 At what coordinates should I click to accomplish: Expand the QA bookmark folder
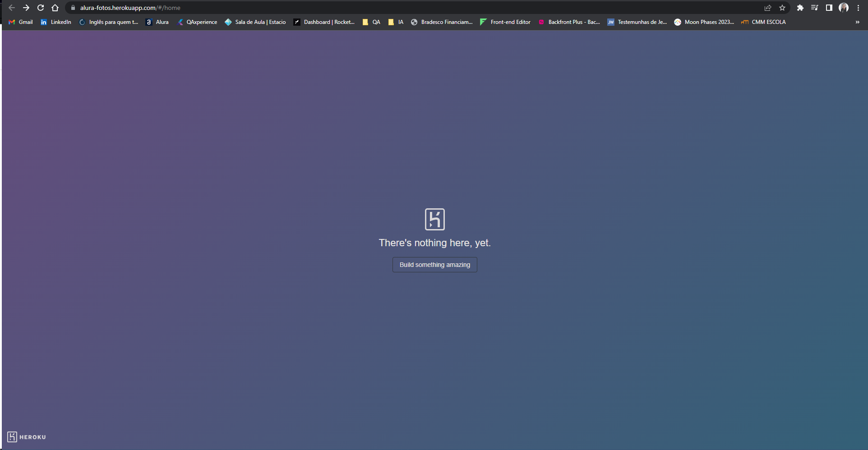click(371, 22)
